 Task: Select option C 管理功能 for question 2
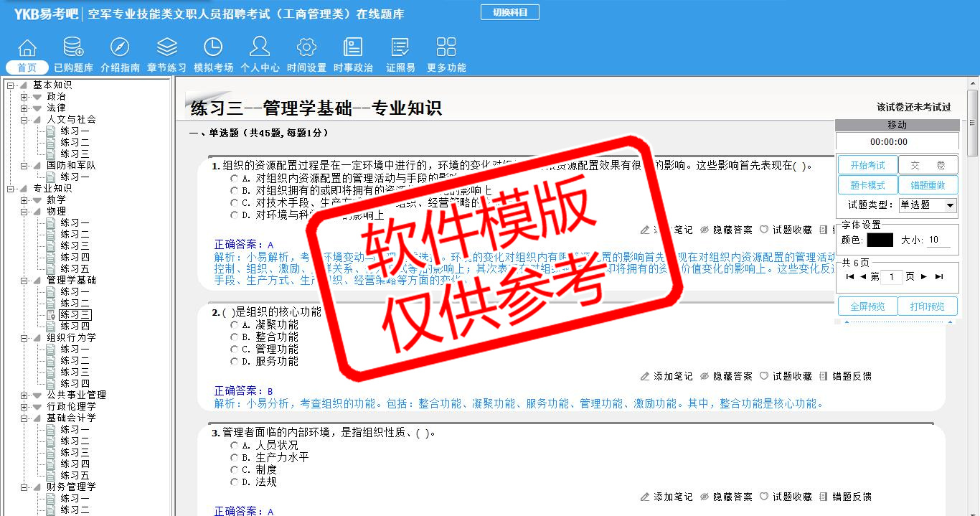(x=234, y=350)
